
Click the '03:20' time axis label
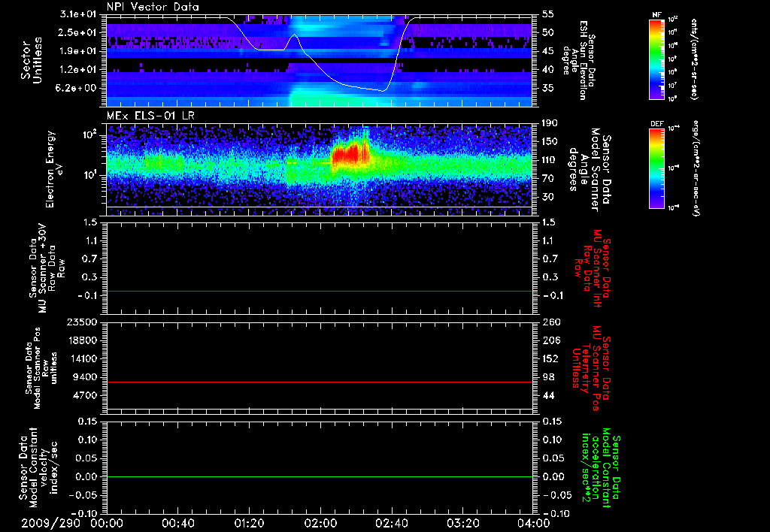(x=462, y=523)
